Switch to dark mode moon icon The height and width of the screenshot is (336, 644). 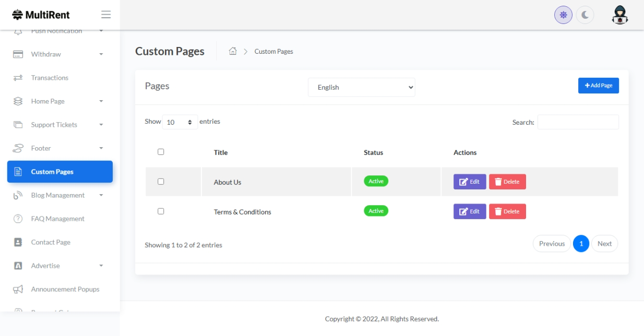[x=585, y=15]
